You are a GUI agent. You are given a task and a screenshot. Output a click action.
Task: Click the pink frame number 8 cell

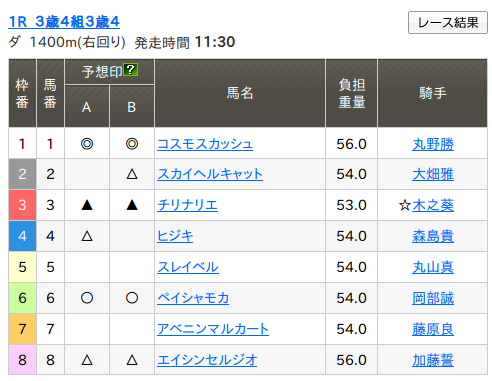[x=22, y=360]
